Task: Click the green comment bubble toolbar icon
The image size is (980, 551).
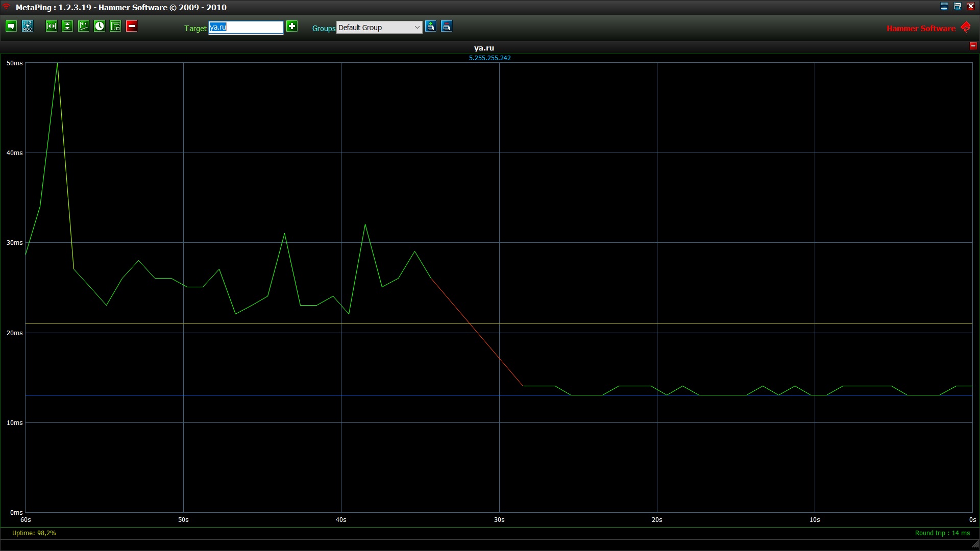Action: pos(11,27)
